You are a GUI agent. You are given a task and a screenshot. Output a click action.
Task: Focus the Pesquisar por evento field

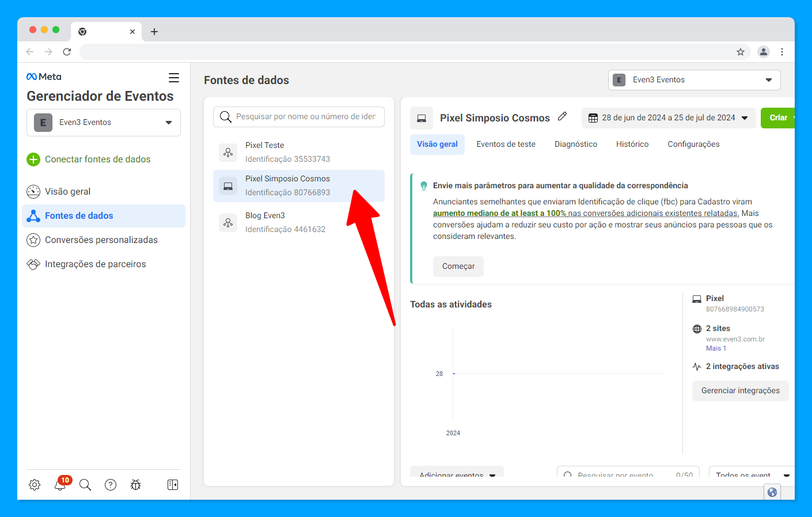tap(628, 472)
